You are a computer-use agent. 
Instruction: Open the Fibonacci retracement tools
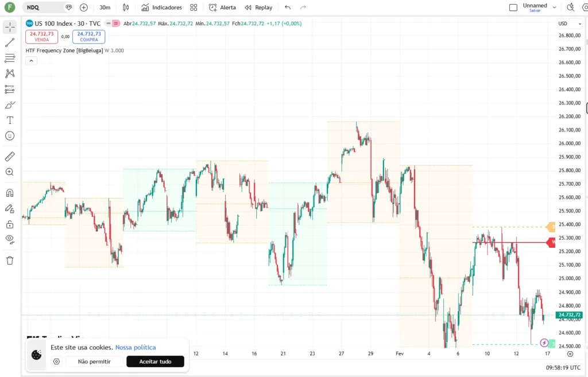(x=10, y=58)
